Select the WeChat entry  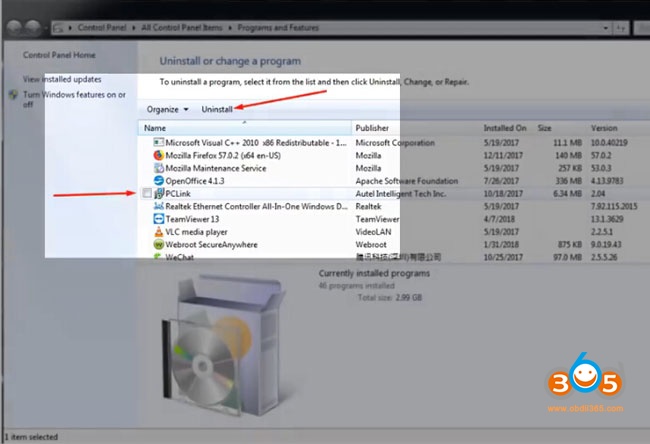click(x=179, y=257)
